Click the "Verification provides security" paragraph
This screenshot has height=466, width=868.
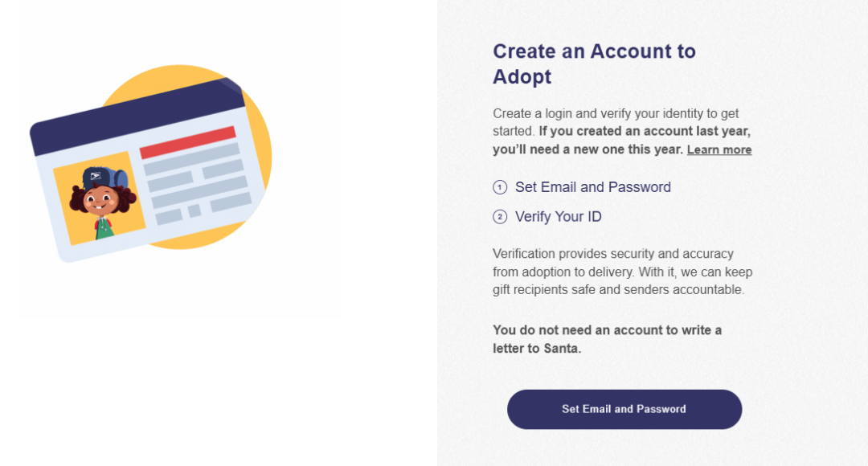pos(622,272)
